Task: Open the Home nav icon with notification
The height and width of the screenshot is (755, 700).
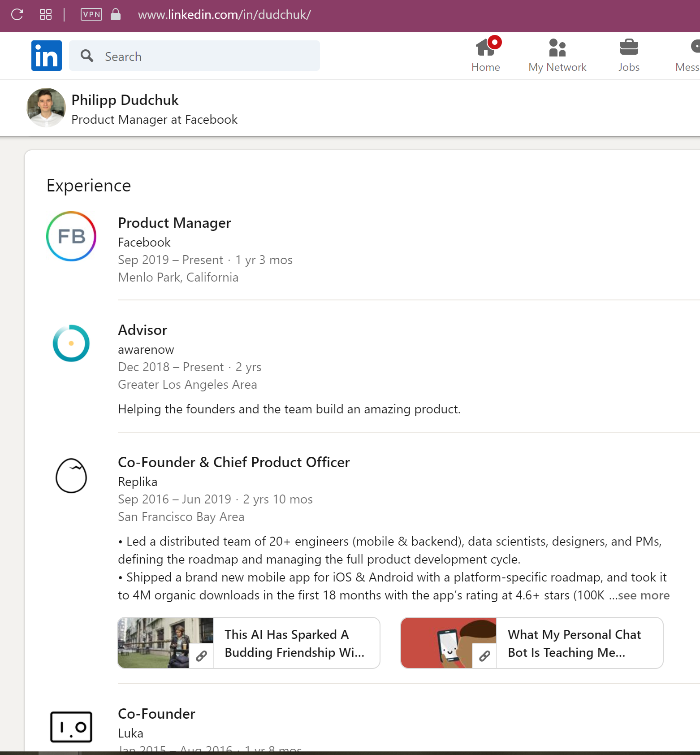Action: [x=486, y=55]
